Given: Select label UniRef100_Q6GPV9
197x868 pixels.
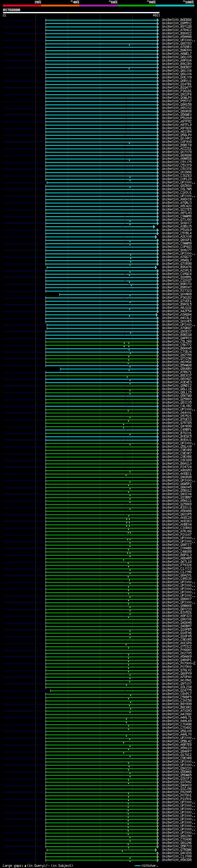Looking at the screenshot, I should [x=176, y=674].
